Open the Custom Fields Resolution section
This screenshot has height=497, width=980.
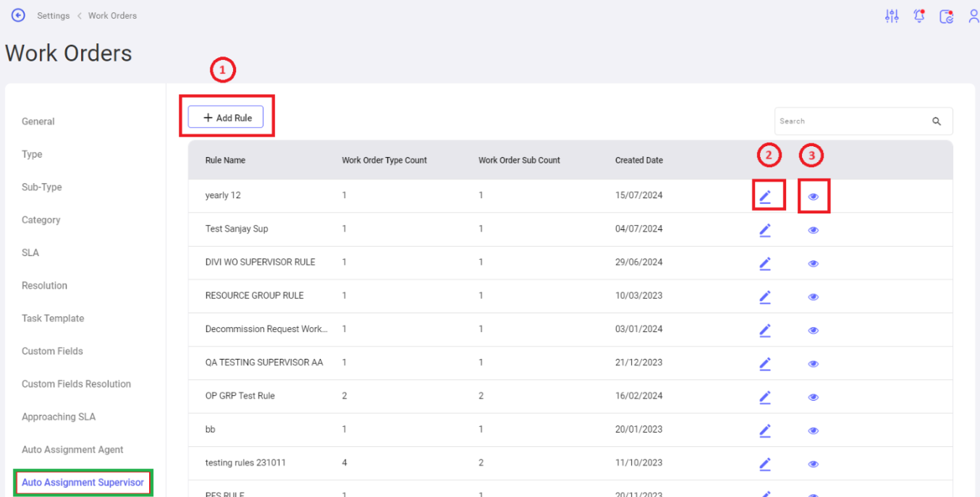pos(76,384)
